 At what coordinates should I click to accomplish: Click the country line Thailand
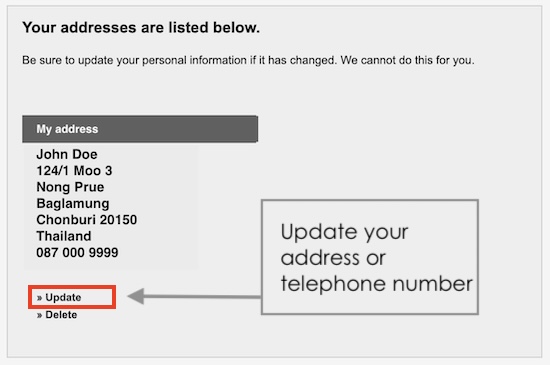(x=64, y=236)
